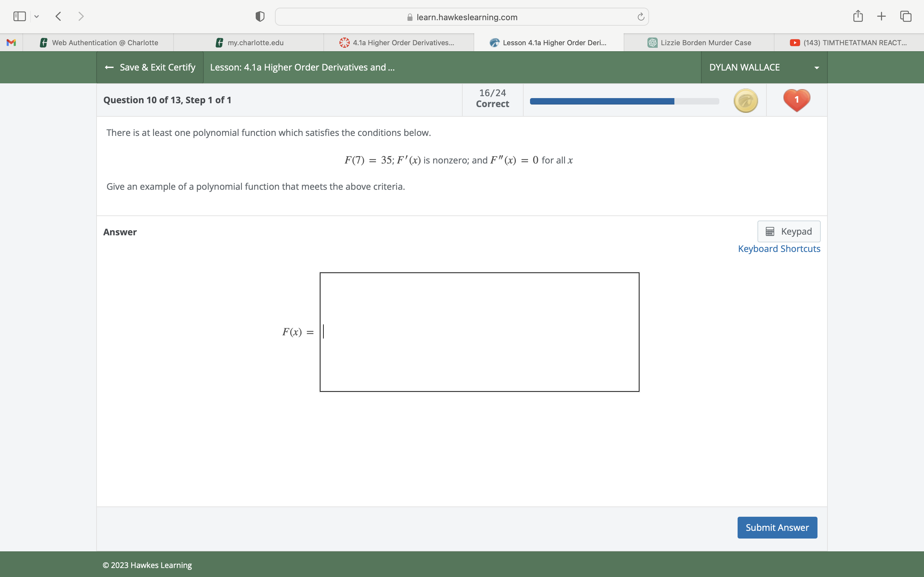
Task: Reload the current page
Action: coord(640,16)
